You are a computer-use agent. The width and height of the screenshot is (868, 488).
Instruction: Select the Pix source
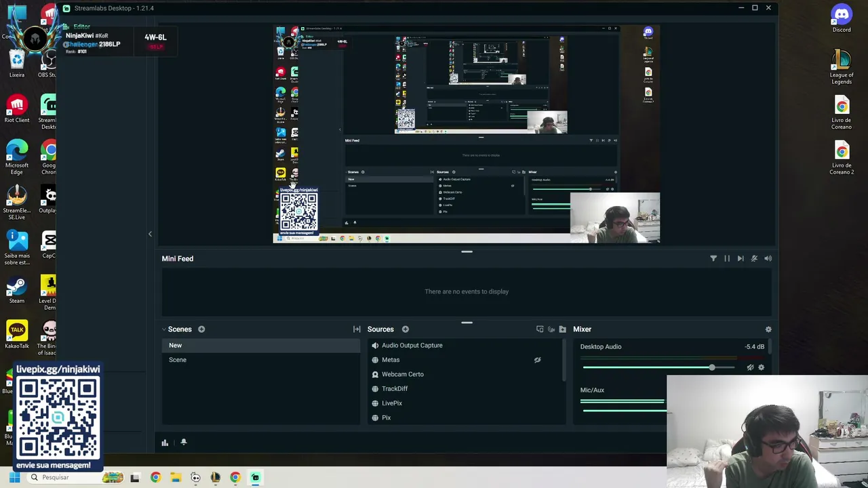[465, 418]
